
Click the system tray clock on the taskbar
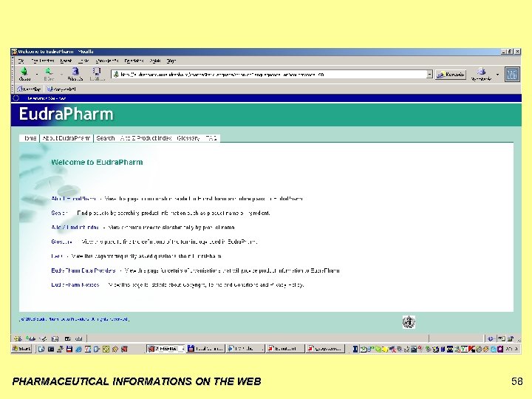511,349
